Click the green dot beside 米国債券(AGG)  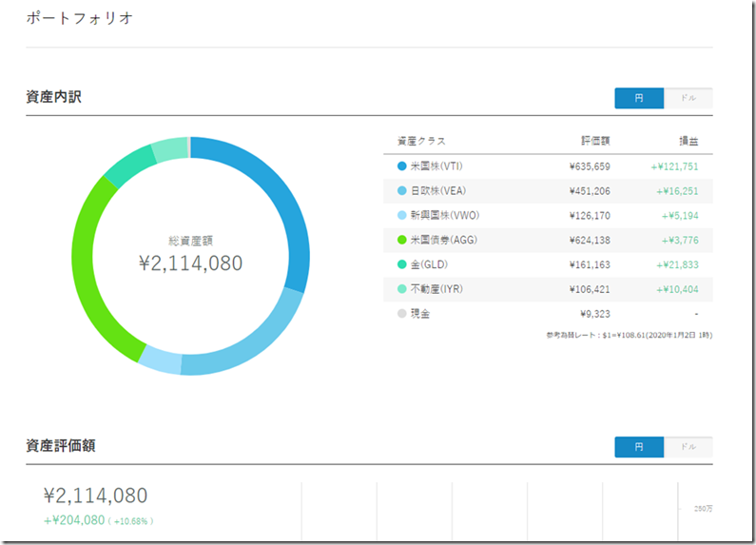click(401, 240)
